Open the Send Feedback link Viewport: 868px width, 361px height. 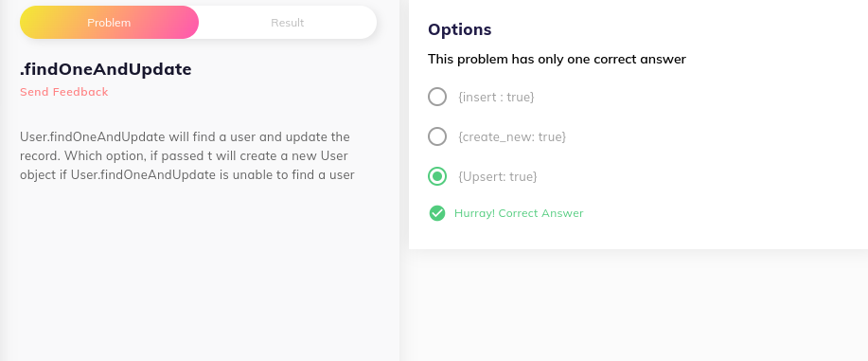point(64,92)
